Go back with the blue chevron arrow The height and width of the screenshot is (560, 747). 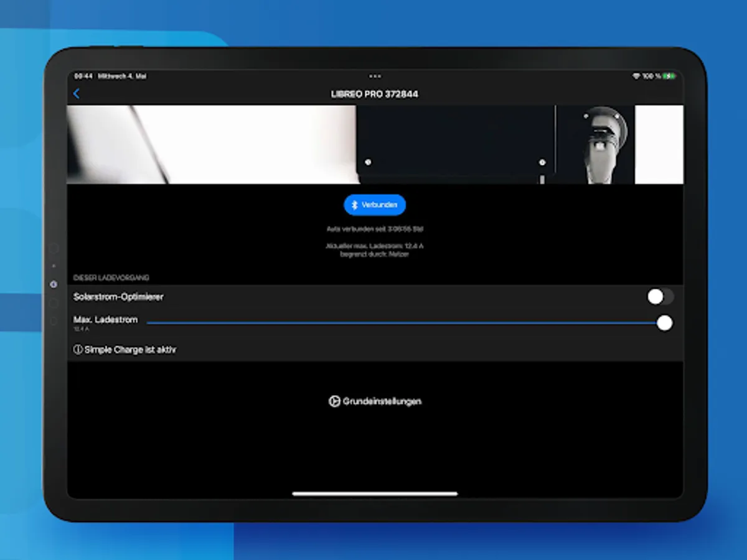(77, 94)
